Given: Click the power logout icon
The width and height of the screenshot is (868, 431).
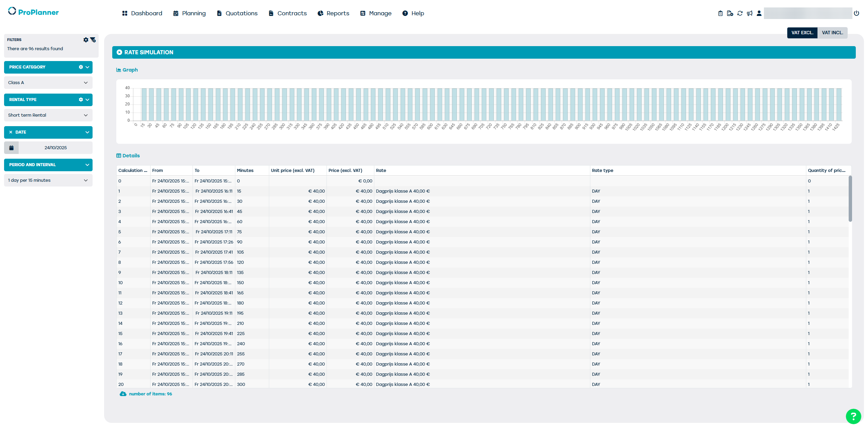Looking at the screenshot, I should click(x=856, y=13).
